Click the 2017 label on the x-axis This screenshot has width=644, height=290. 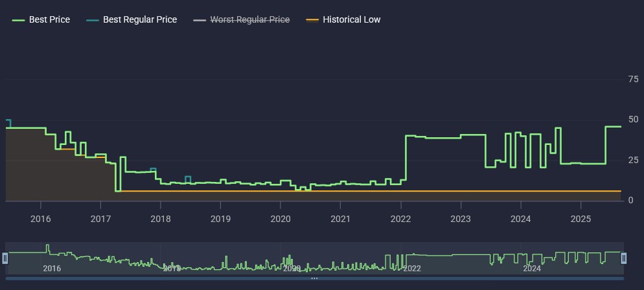pyautogui.click(x=100, y=219)
